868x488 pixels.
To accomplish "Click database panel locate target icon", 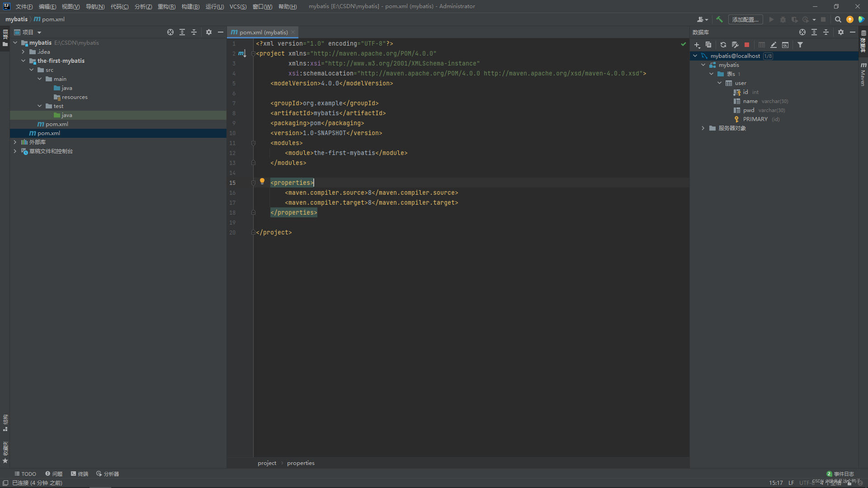I will (802, 32).
